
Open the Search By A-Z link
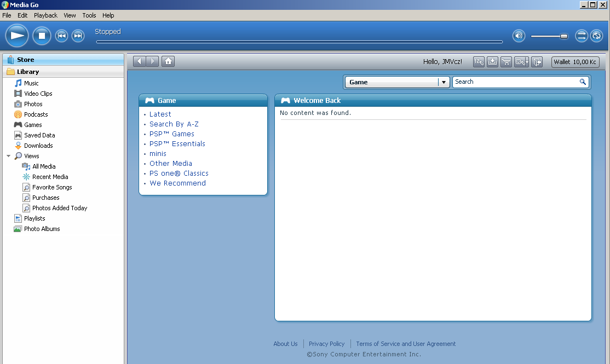point(174,124)
